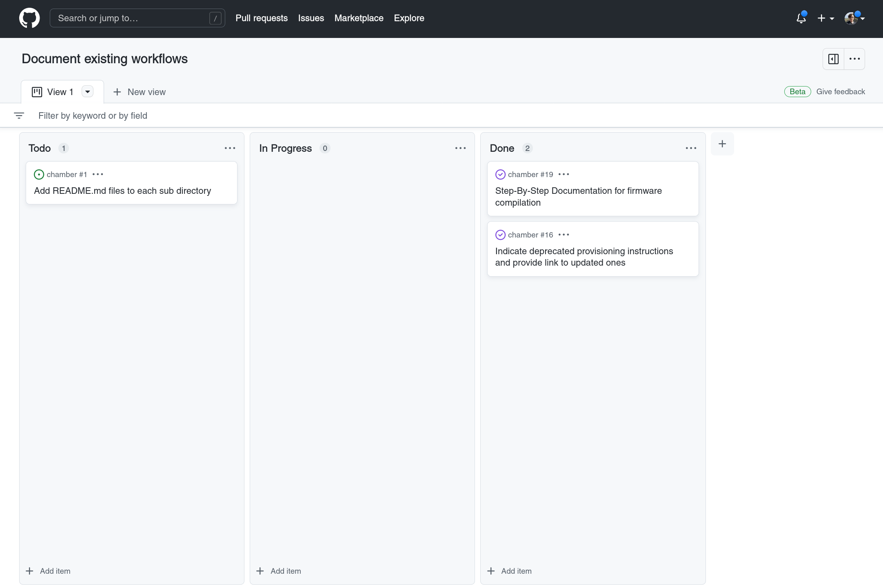Open Explore in top navigation
The width and height of the screenshot is (883, 588).
click(409, 18)
